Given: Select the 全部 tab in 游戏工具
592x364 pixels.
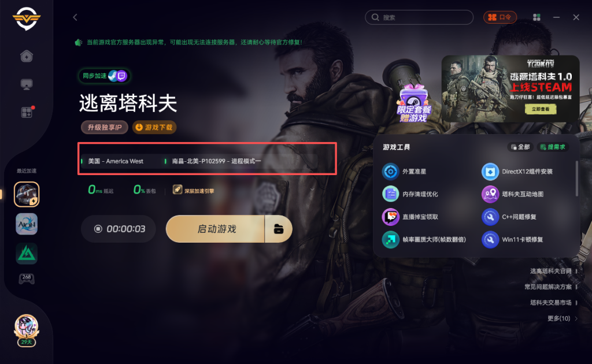Looking at the screenshot, I should tap(520, 147).
